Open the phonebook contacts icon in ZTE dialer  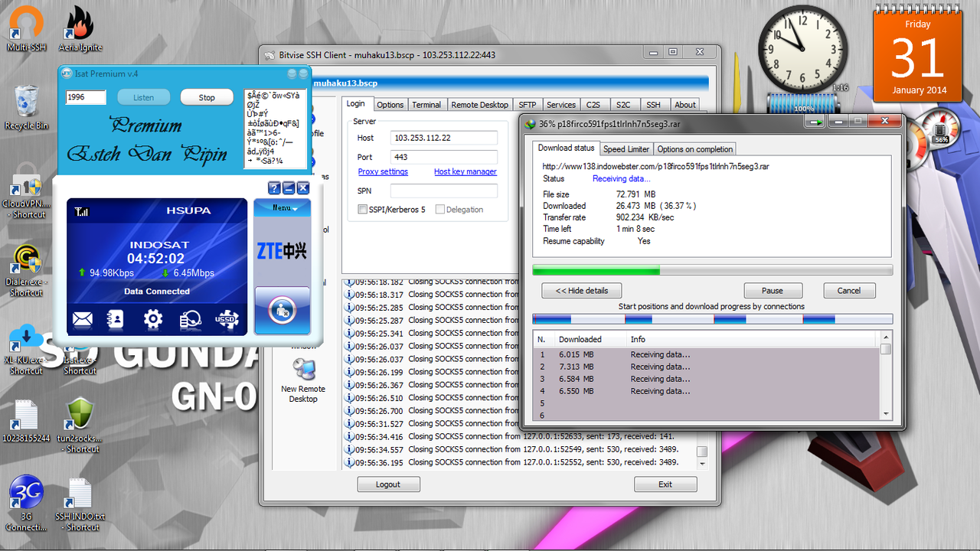[115, 319]
